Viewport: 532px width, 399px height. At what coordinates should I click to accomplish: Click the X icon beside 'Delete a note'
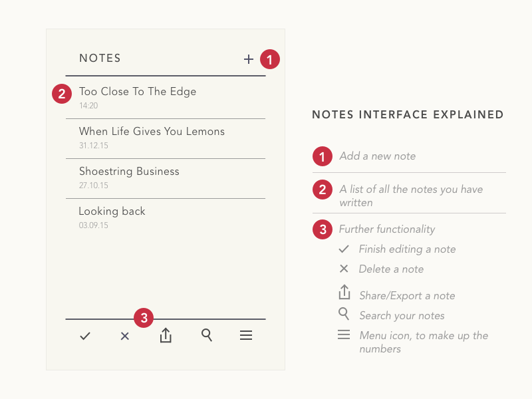pyautogui.click(x=344, y=269)
